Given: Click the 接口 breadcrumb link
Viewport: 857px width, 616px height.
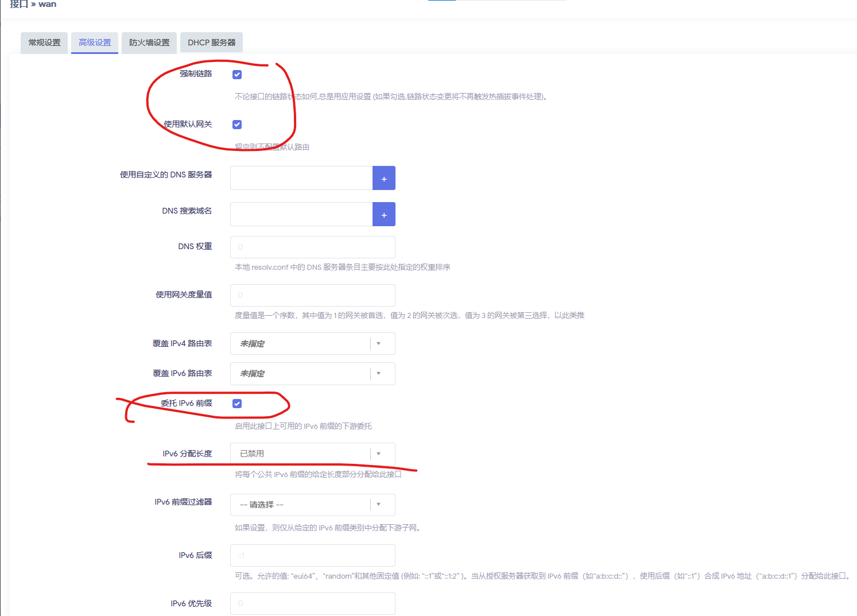Looking at the screenshot, I should 18,5.
